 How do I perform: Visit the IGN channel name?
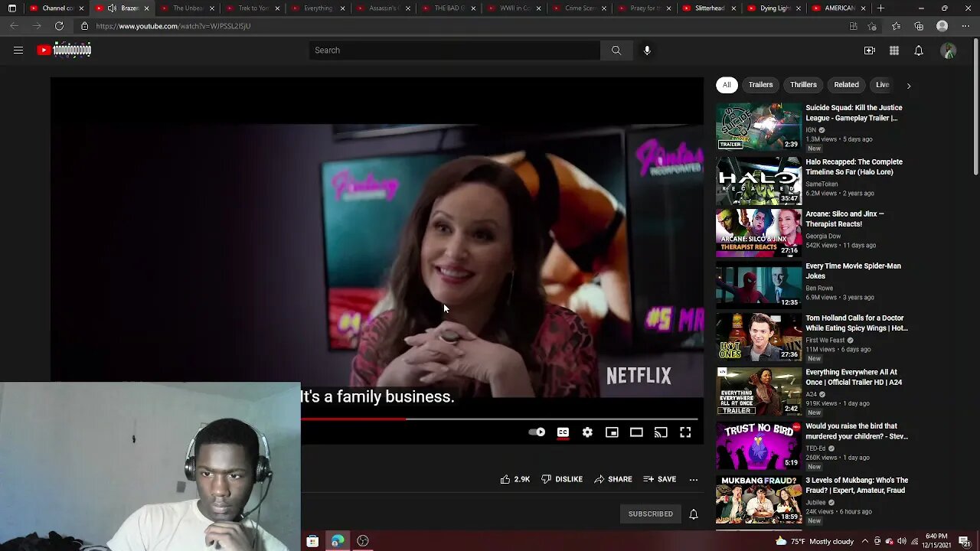811,130
